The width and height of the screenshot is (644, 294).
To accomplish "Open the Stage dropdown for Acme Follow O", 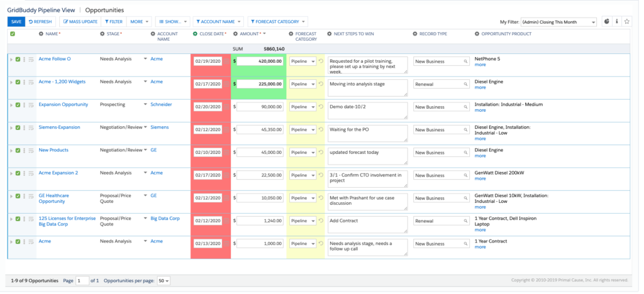I will click(x=145, y=59).
